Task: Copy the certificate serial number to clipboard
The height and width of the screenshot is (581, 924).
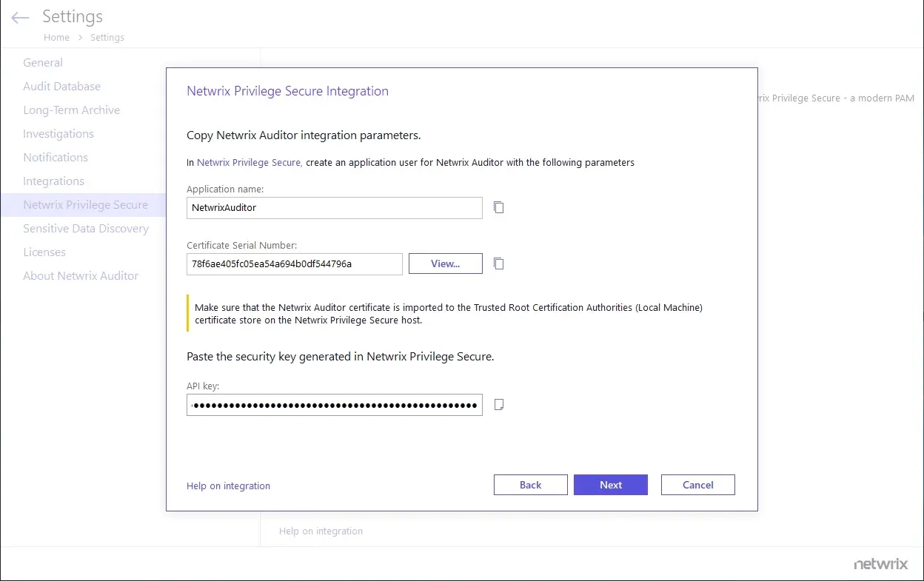Action: [498, 263]
